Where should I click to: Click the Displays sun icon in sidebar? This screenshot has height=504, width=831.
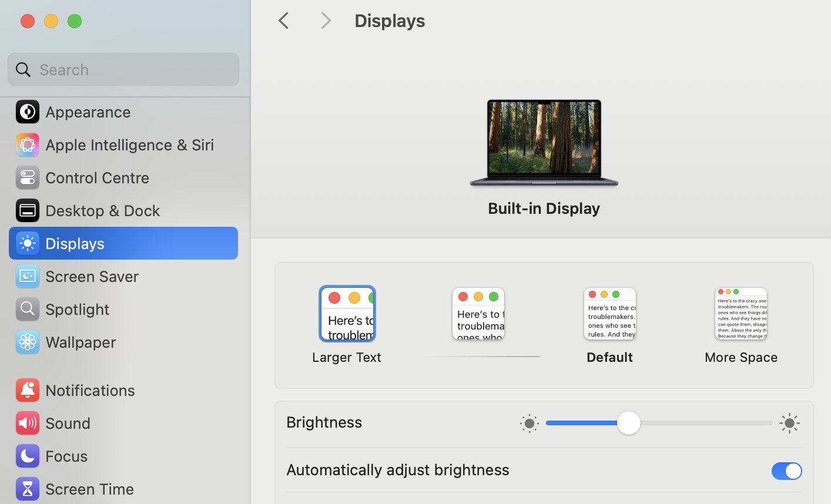pyautogui.click(x=28, y=243)
